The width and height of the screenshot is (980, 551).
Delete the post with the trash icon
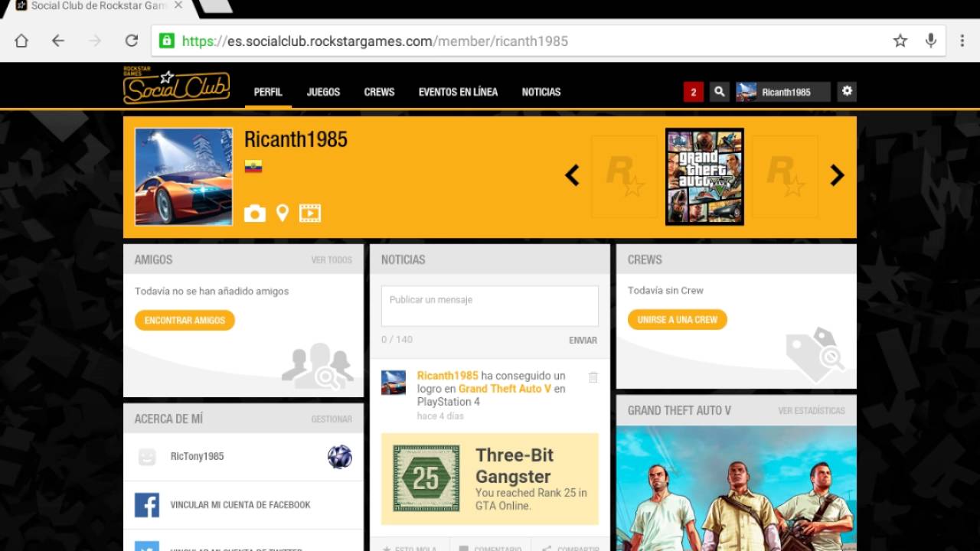(x=593, y=377)
